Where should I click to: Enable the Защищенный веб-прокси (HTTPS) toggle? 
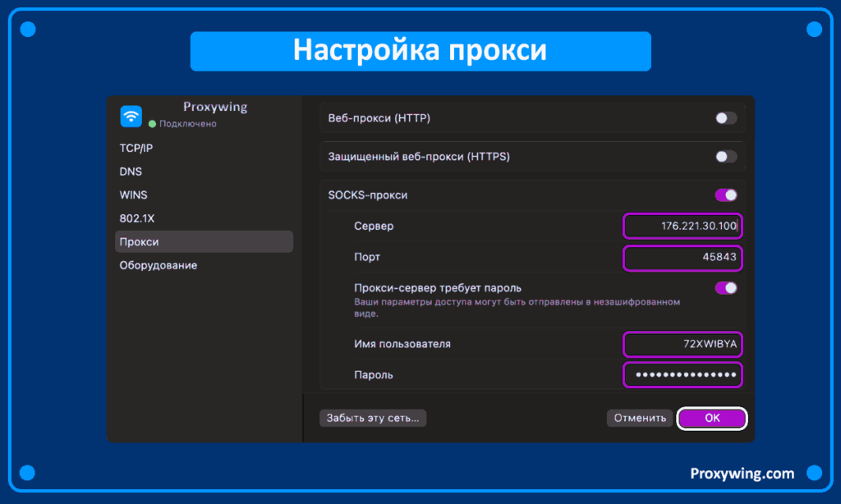(x=726, y=157)
